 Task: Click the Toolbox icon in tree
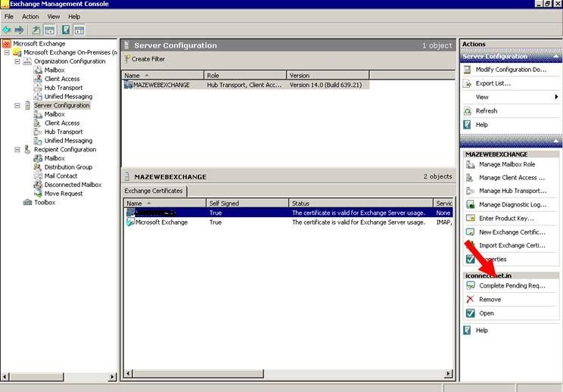coord(27,202)
